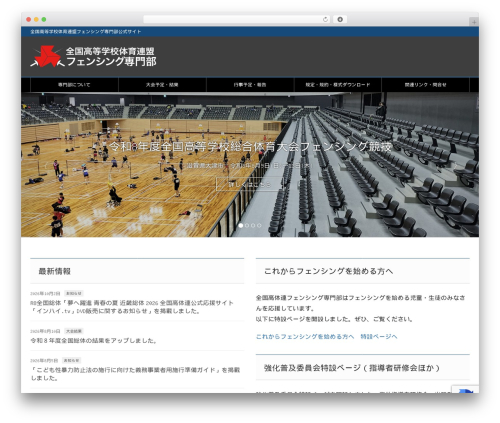Click the red fencing association logo
This screenshot has height=423, width=500.
point(47,56)
